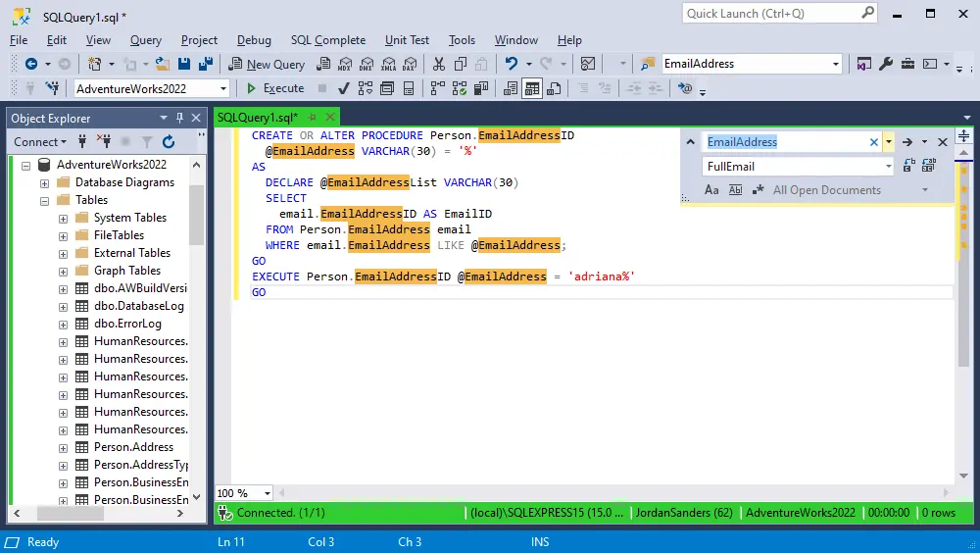
Task: Click the Save All disks icon
Action: pyautogui.click(x=206, y=64)
